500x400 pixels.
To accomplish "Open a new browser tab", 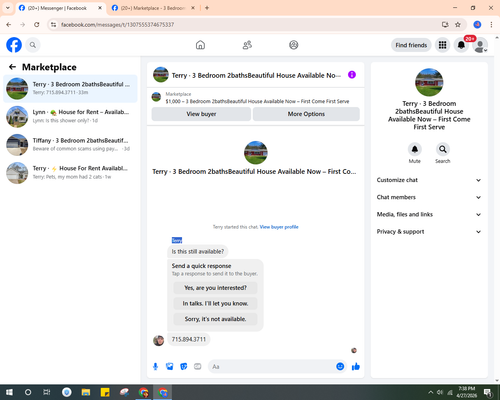I will click(207, 8).
